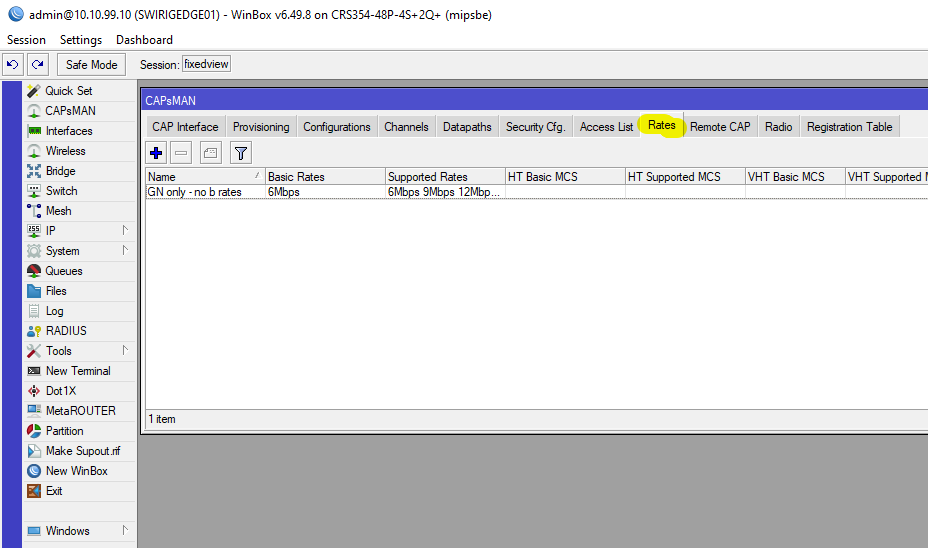
Task: Click the filter funnel icon
Action: [240, 153]
